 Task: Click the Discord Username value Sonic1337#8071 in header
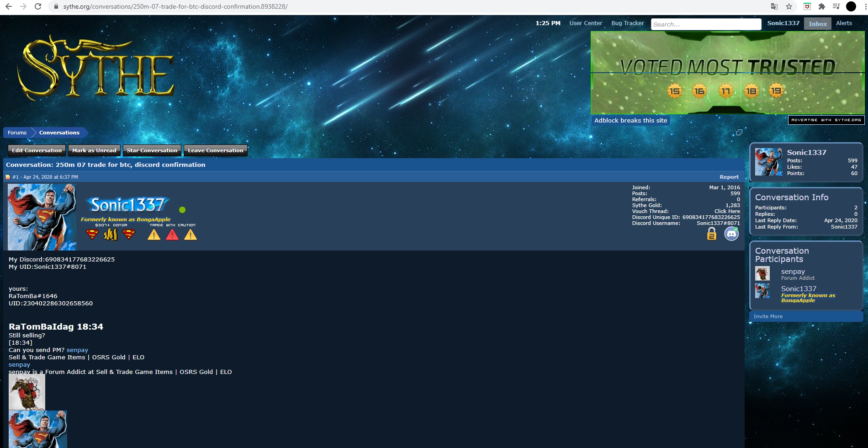(718, 223)
